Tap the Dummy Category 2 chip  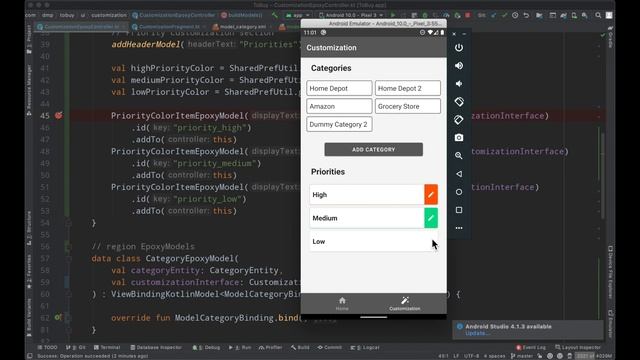pos(339,124)
